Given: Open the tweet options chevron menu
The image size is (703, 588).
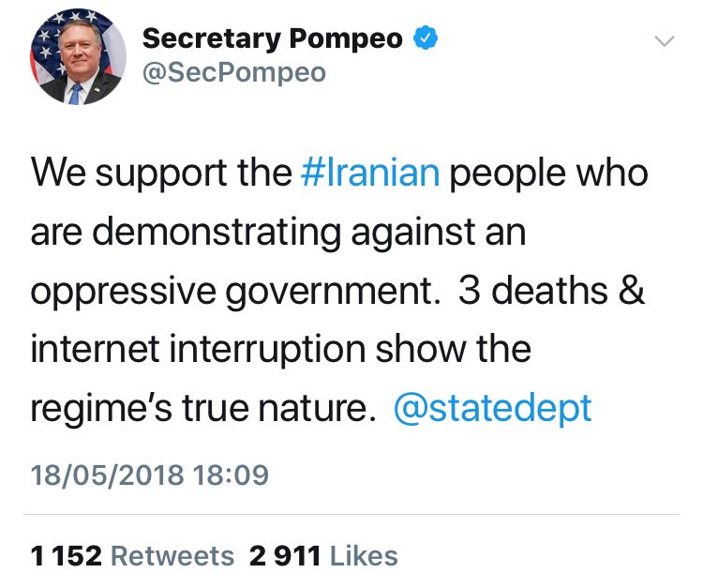Looking at the screenshot, I should (x=664, y=41).
